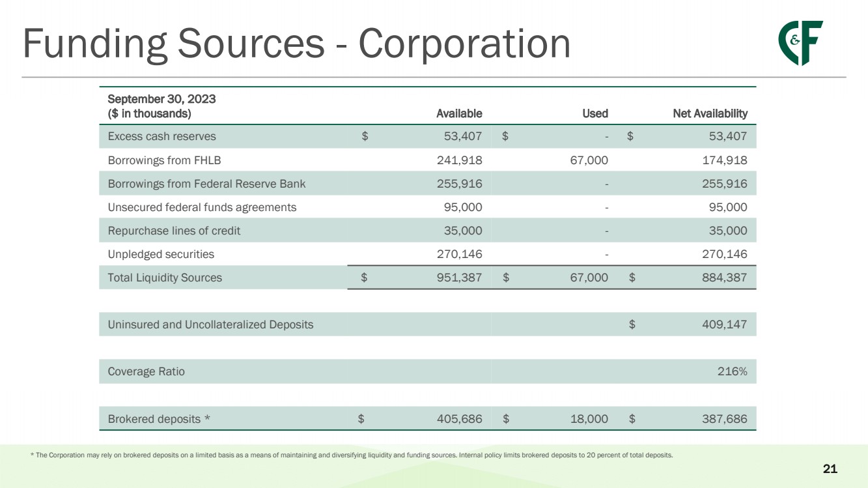Select the Excess cash reserves row label
Viewport: 868px width, 488px height.
click(x=161, y=137)
